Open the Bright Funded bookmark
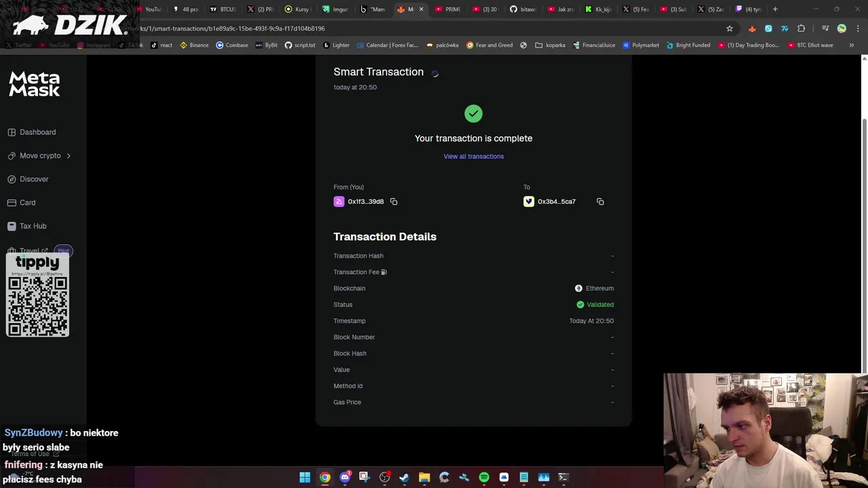Image resolution: width=868 pixels, height=488 pixels. pyautogui.click(x=688, y=45)
